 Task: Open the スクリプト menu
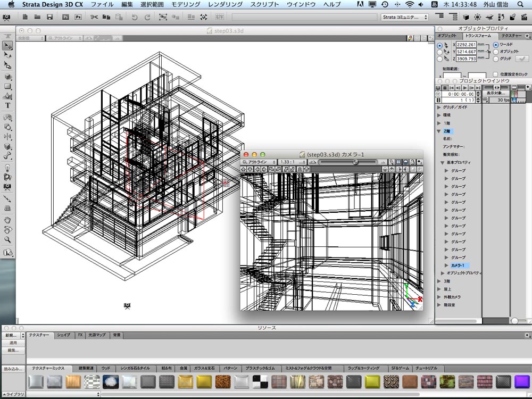point(264,4)
